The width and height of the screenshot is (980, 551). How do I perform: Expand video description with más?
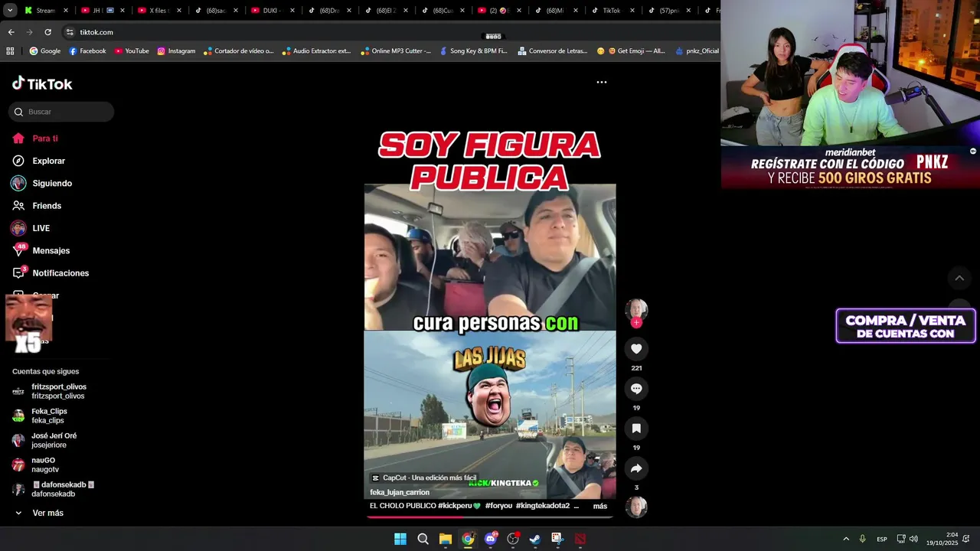(600, 506)
